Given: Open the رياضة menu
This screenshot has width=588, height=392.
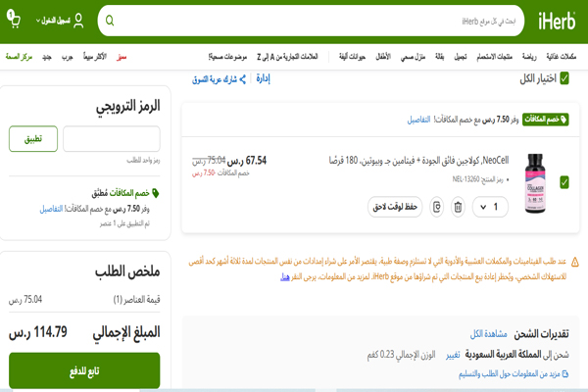Looking at the screenshot, I should tap(529, 57).
